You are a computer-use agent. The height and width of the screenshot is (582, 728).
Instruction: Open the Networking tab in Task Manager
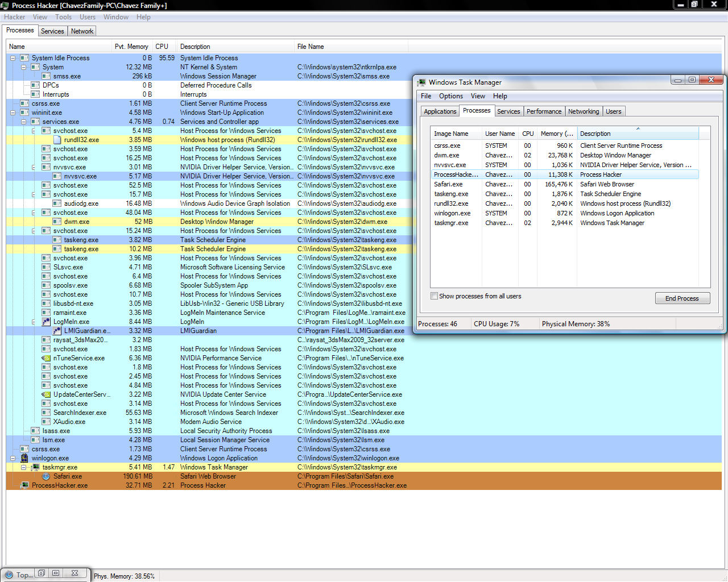(584, 111)
